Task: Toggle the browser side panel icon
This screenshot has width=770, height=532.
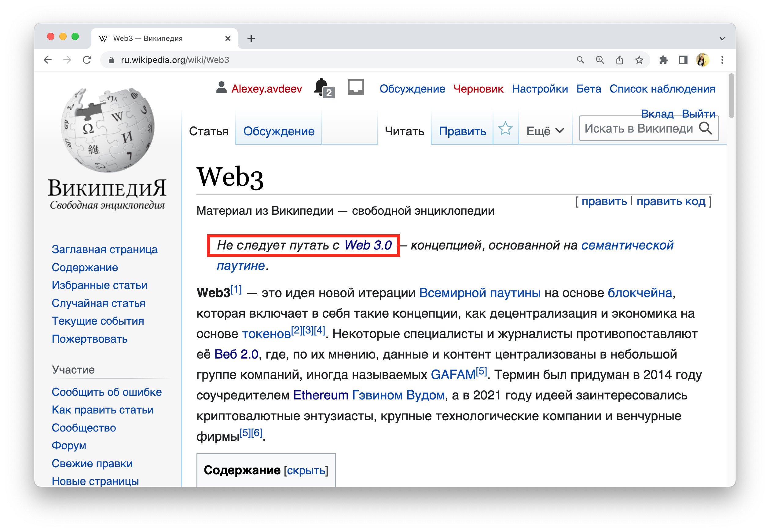Action: coord(683,60)
